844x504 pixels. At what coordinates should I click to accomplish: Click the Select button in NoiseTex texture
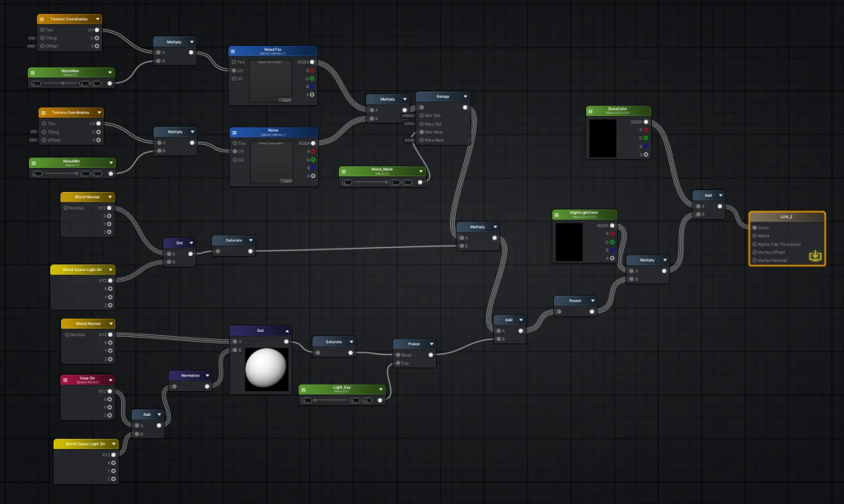285,100
